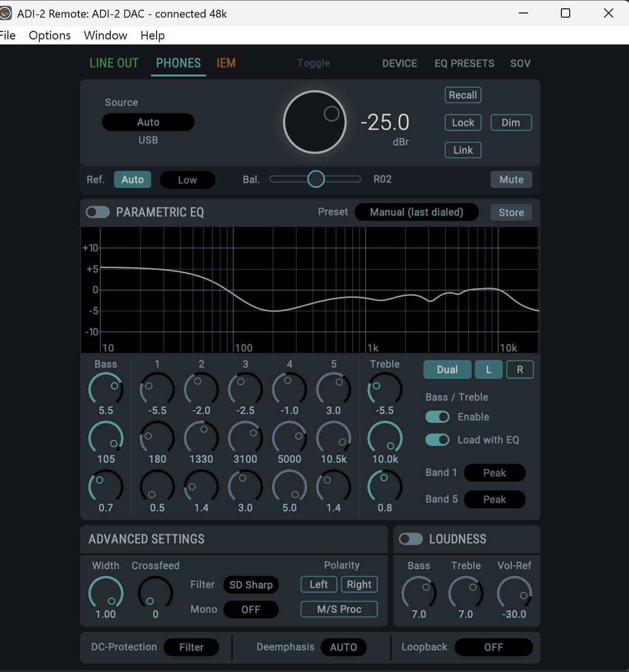Screen dimensions: 629x672
Task: Open the Source Auto dropdown
Action: [x=148, y=122]
